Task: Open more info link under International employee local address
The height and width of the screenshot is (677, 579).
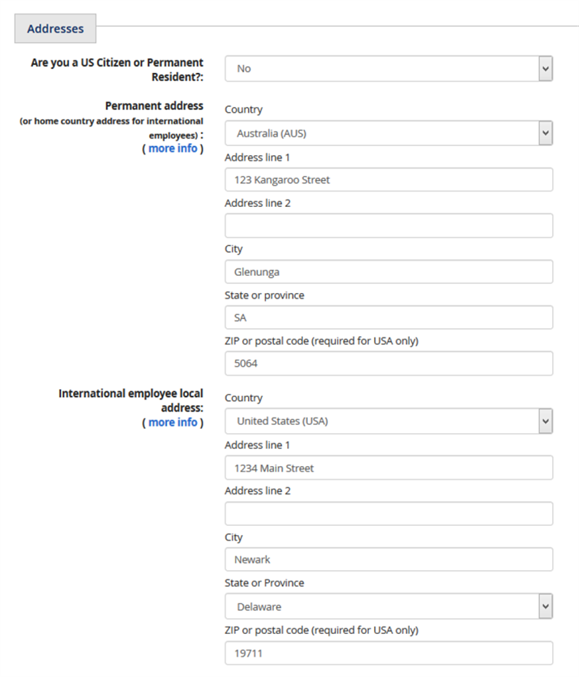Action: pyautogui.click(x=173, y=422)
